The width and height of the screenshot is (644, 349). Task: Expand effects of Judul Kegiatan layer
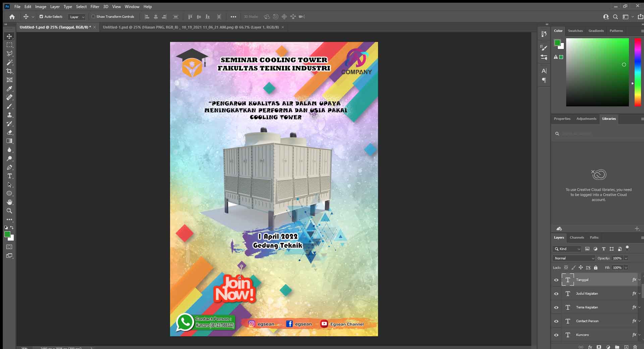[639, 293]
